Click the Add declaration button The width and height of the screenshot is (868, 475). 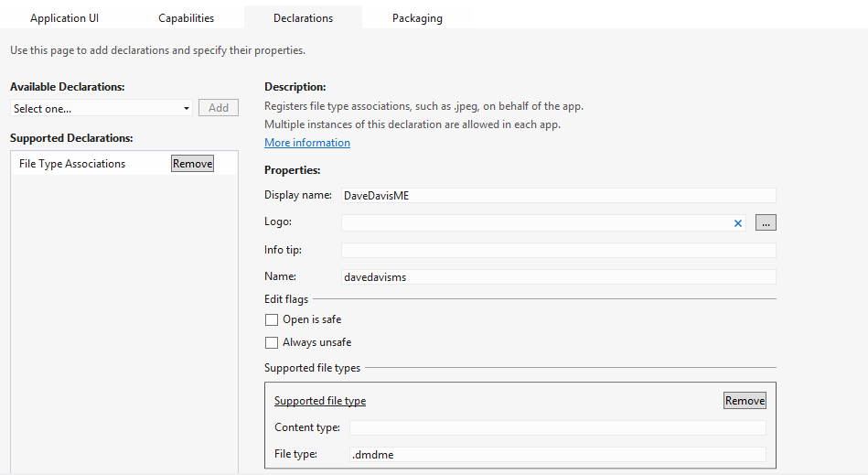coord(219,108)
